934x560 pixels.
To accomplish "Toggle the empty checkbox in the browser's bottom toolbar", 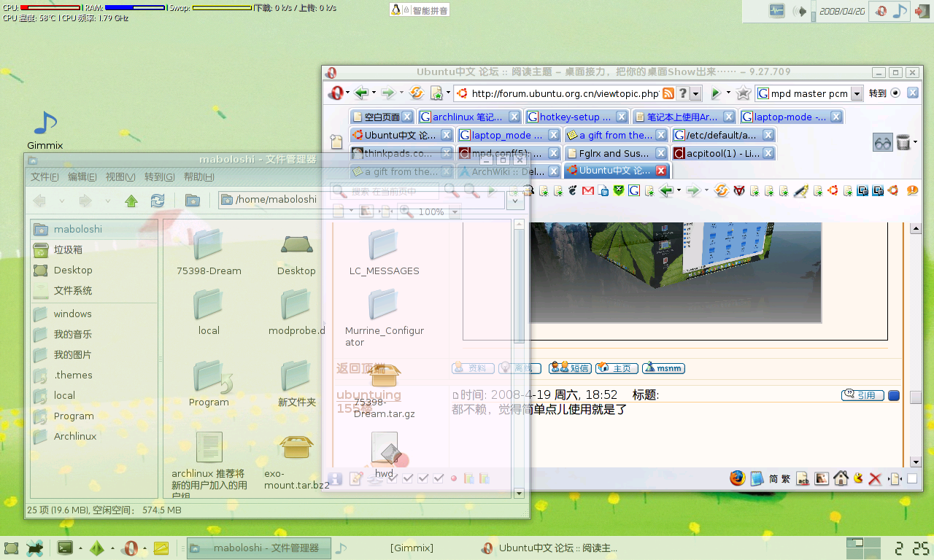I will pos(912,479).
